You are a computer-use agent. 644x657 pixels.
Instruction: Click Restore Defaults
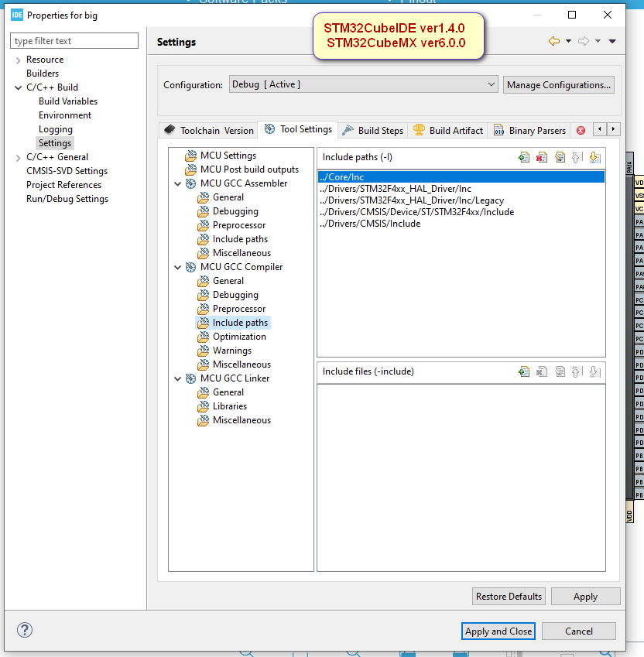pos(509,596)
